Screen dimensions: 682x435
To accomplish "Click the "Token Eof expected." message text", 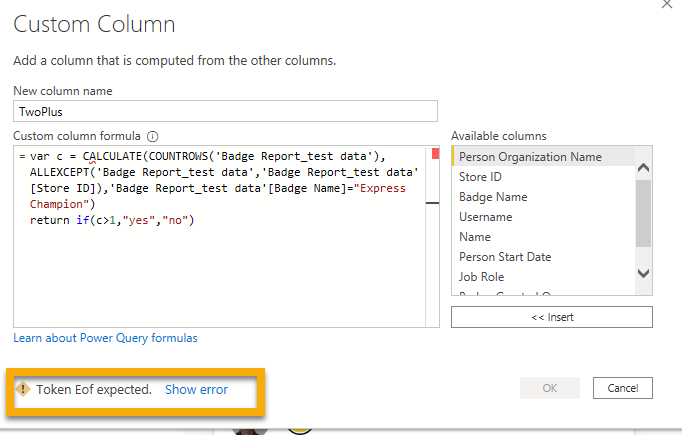I will [94, 389].
